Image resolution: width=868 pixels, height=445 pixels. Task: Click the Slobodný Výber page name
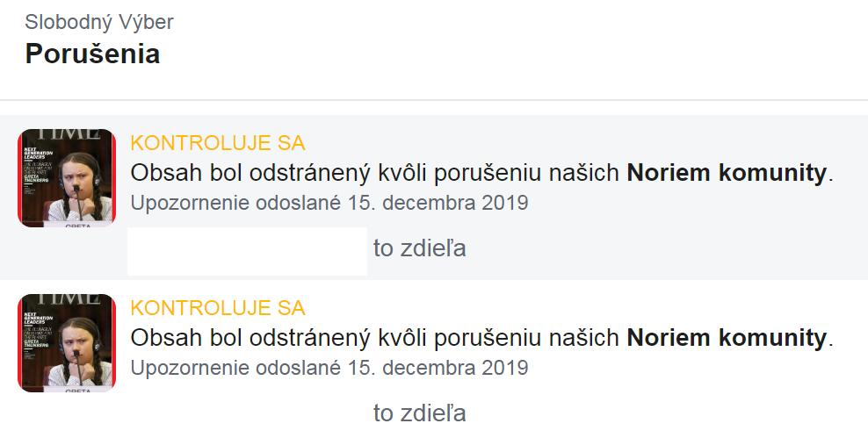tap(99, 22)
